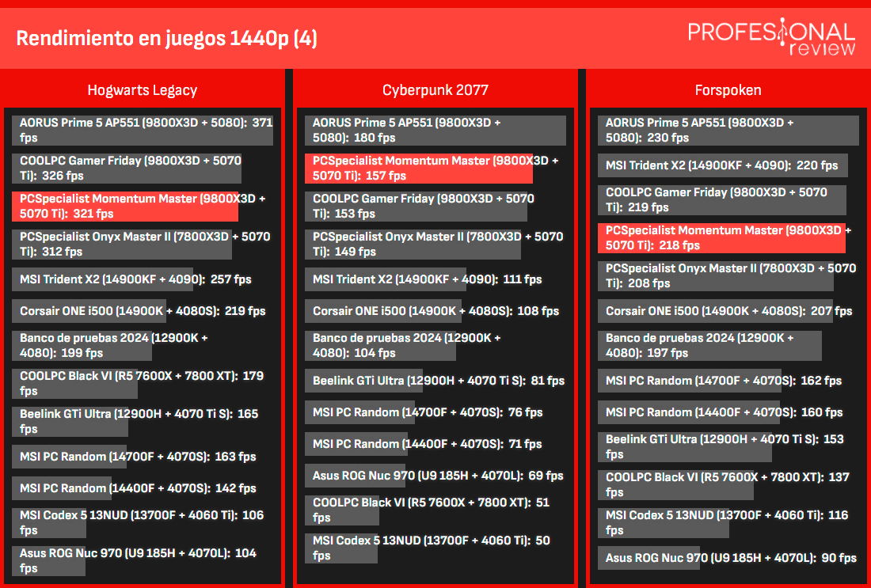Click COOLPC Gamer Friday 219 fps bar
Viewport: 871px width, 588px height.
tap(722, 200)
